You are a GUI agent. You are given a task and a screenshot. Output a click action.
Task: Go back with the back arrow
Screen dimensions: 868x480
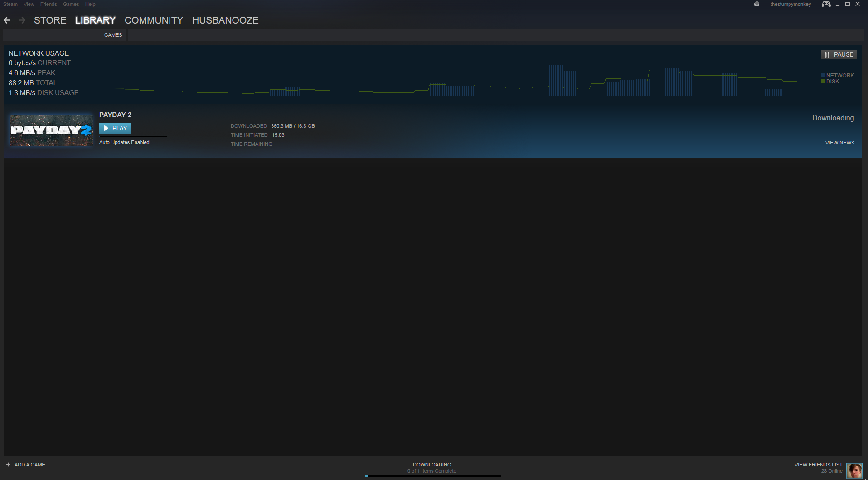pyautogui.click(x=7, y=20)
